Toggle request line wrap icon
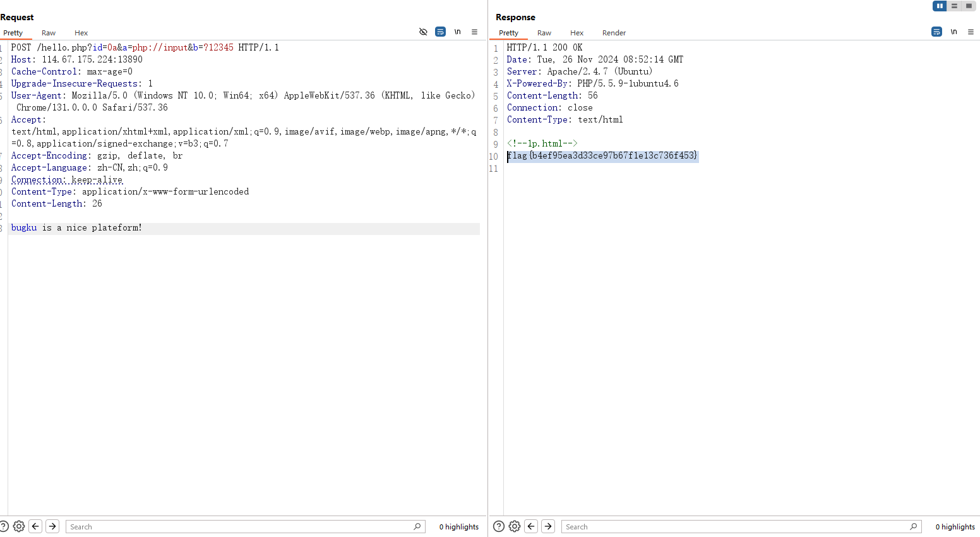The height and width of the screenshot is (537, 980). pos(440,32)
